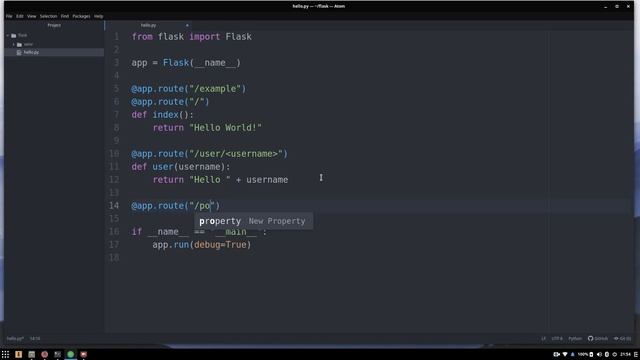This screenshot has height=360, width=640.
Task: Open the Wi-Fi network tray icon
Action: pyautogui.click(x=565, y=354)
